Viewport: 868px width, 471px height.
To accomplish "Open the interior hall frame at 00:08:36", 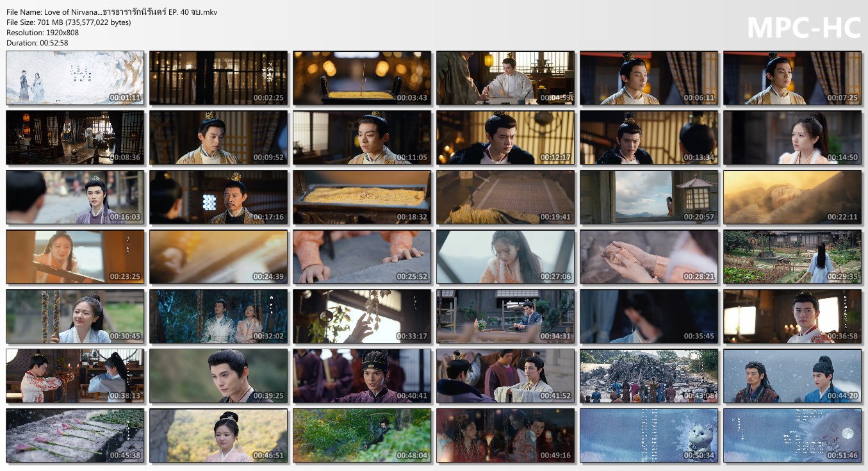I will pyautogui.click(x=75, y=137).
